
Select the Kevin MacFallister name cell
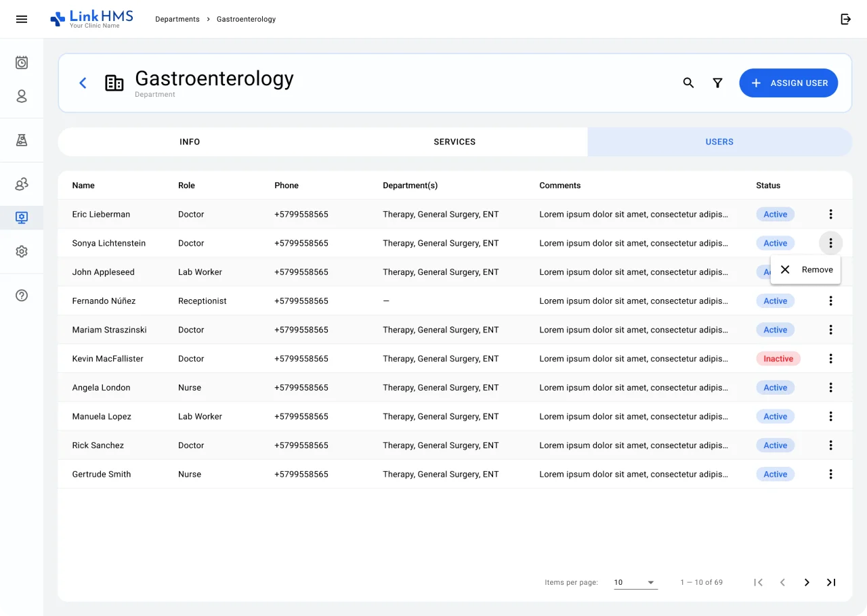[108, 359]
